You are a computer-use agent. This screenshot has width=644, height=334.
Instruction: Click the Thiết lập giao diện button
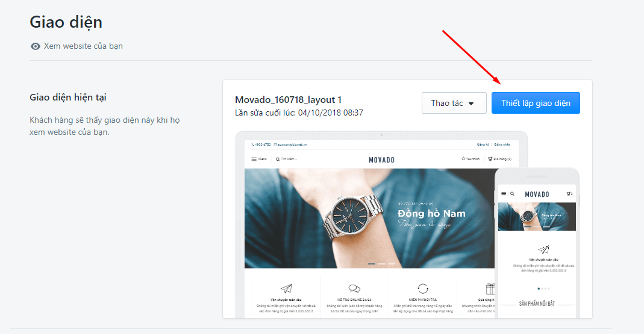[536, 103]
